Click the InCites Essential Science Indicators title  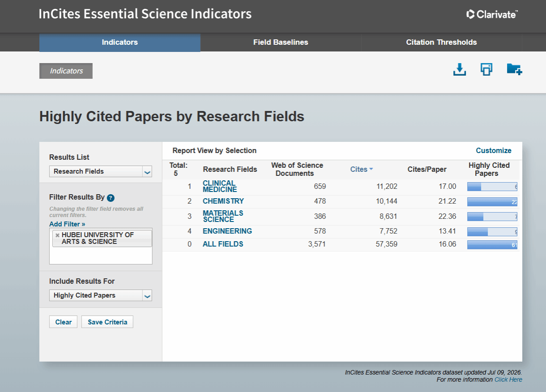click(145, 14)
